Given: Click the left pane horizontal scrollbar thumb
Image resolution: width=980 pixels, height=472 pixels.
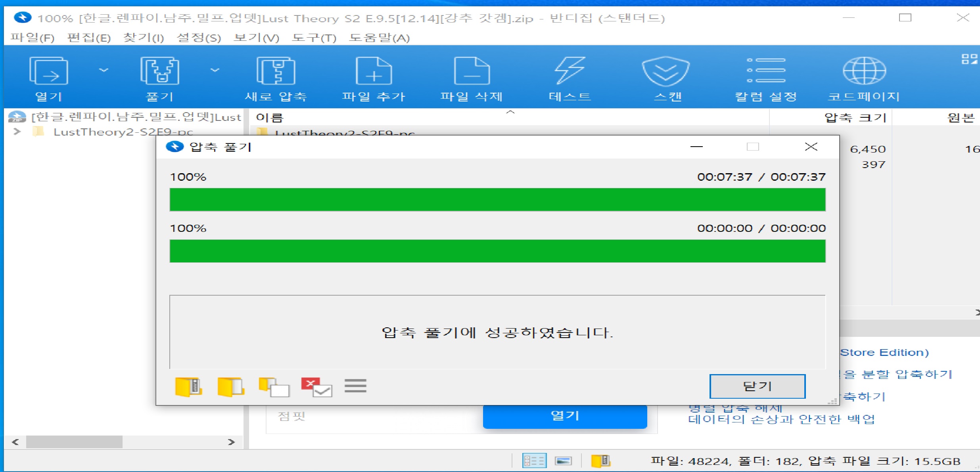Looking at the screenshot, I should [74, 441].
